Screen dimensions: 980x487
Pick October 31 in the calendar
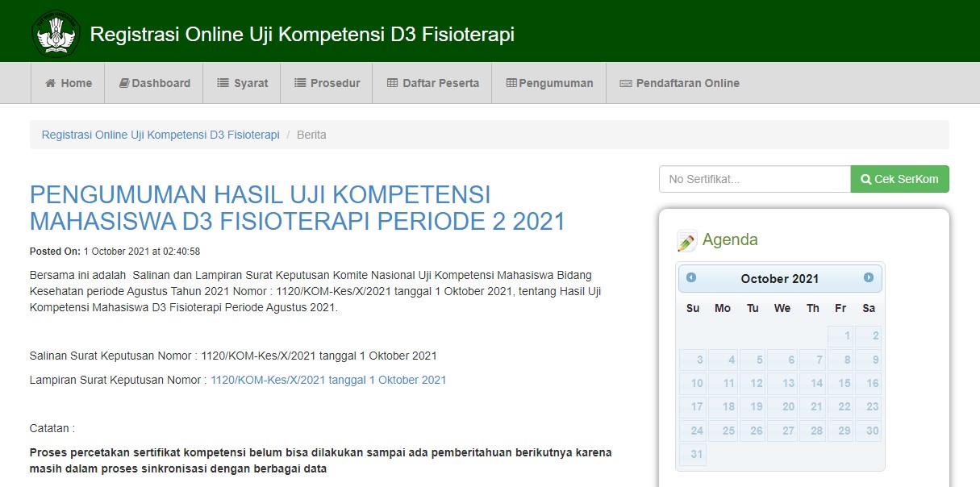click(693, 454)
